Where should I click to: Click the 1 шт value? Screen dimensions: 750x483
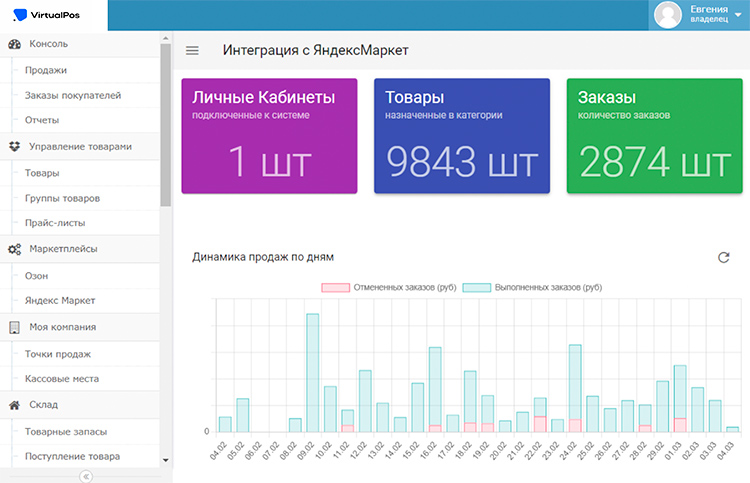[270, 162]
